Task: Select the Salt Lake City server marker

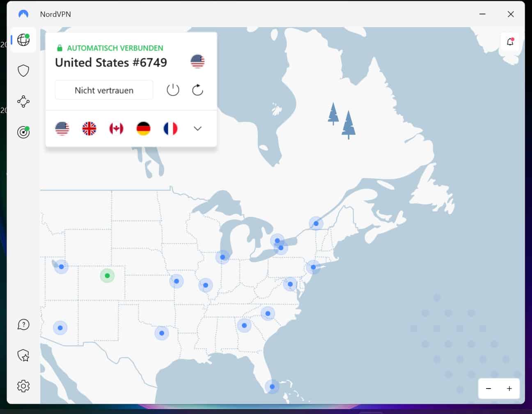Action: (61, 267)
